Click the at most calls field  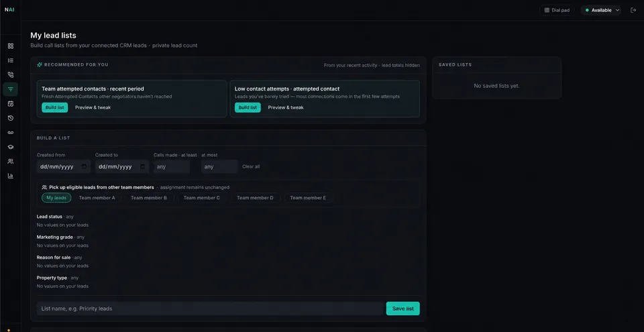219,167
